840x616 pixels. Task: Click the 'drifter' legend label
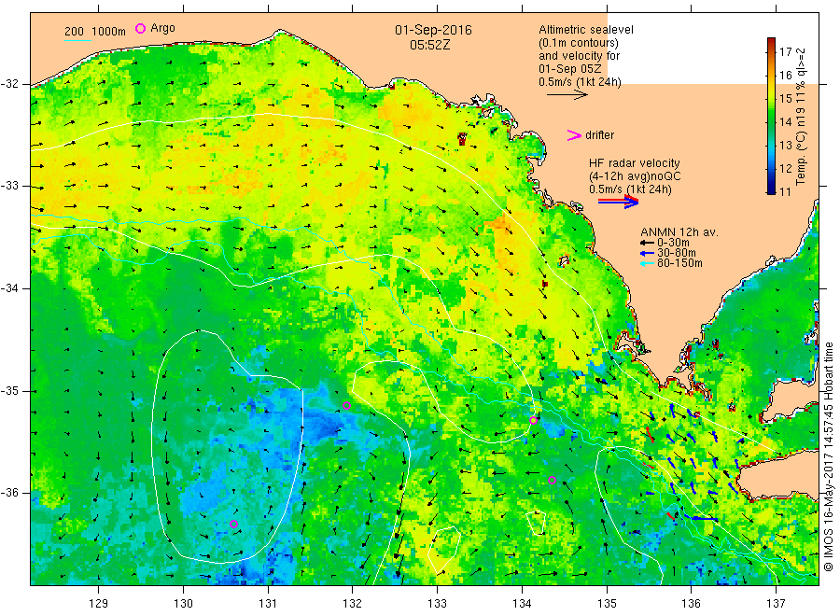[599, 135]
